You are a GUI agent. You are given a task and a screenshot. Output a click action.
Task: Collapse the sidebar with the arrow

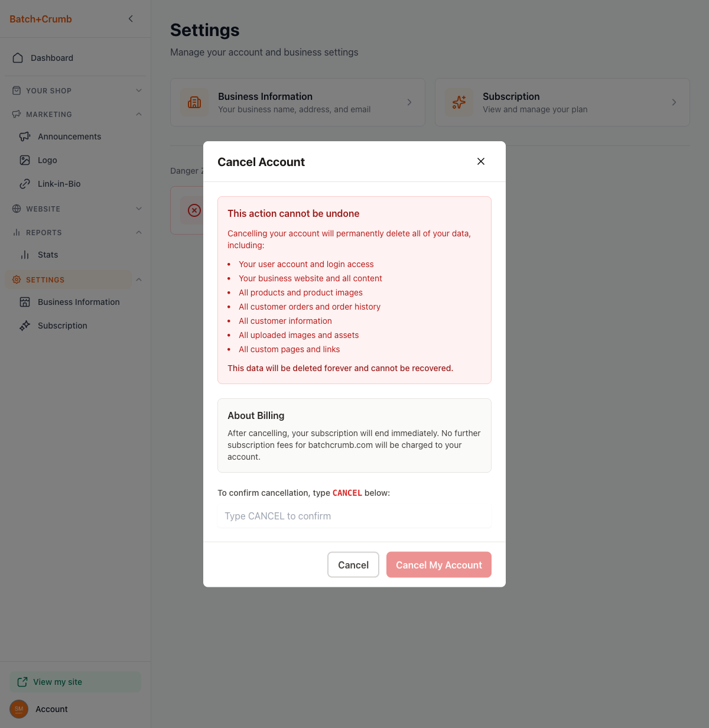(131, 19)
